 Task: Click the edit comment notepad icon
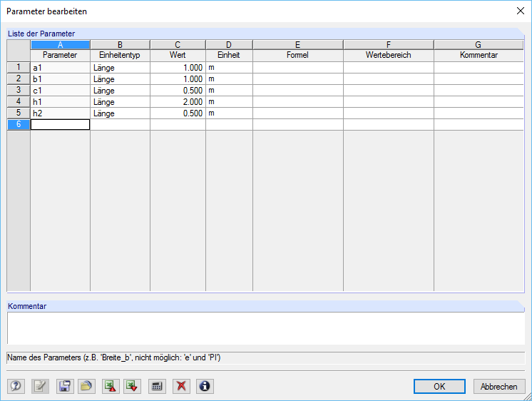41,386
